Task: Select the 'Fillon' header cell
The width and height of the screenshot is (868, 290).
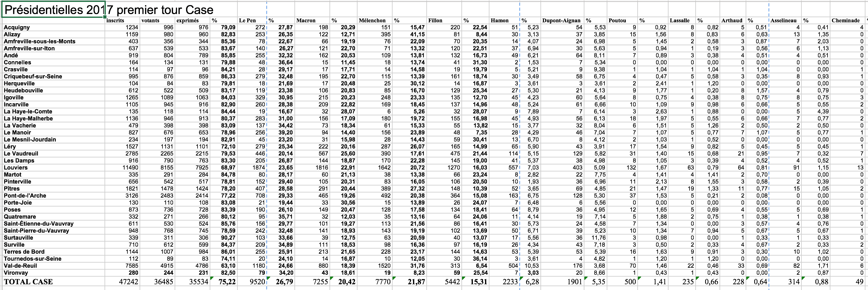Action: coord(435,20)
